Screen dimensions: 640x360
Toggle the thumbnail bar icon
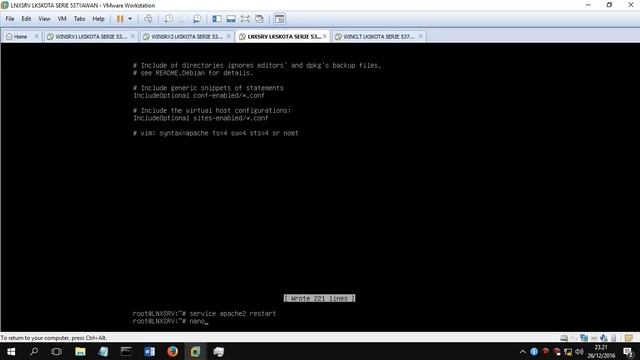(231, 19)
